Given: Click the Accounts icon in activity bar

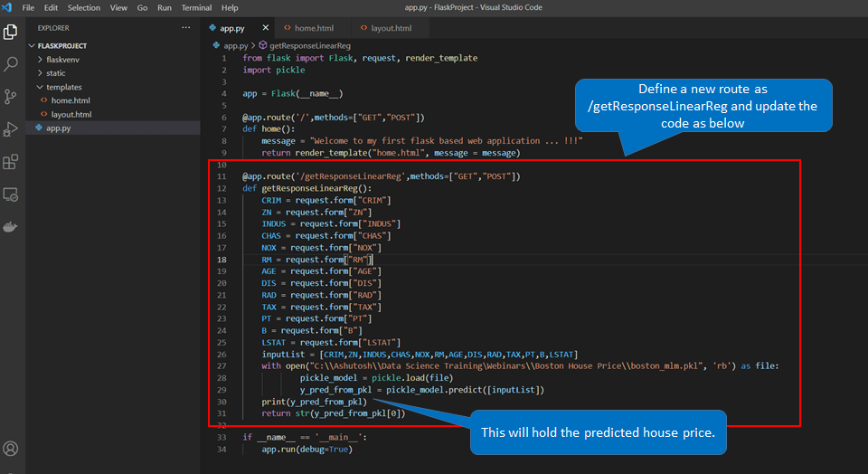Looking at the screenshot, I should click(11, 449).
